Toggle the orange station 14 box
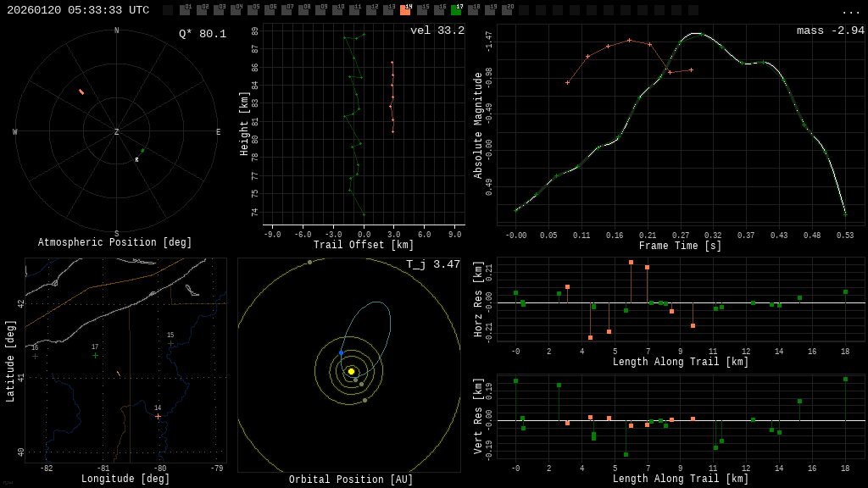Screen dimensions: 868x488 [405, 10]
